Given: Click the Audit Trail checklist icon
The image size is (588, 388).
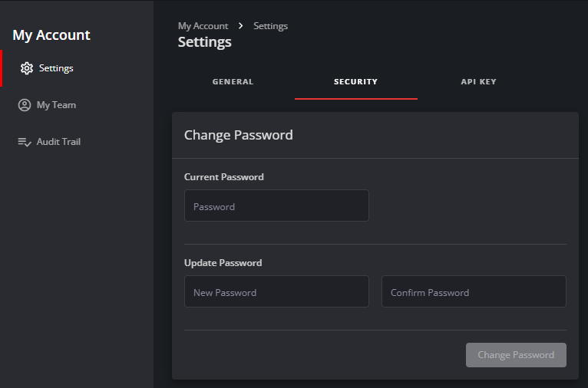Looking at the screenshot, I should click(25, 142).
